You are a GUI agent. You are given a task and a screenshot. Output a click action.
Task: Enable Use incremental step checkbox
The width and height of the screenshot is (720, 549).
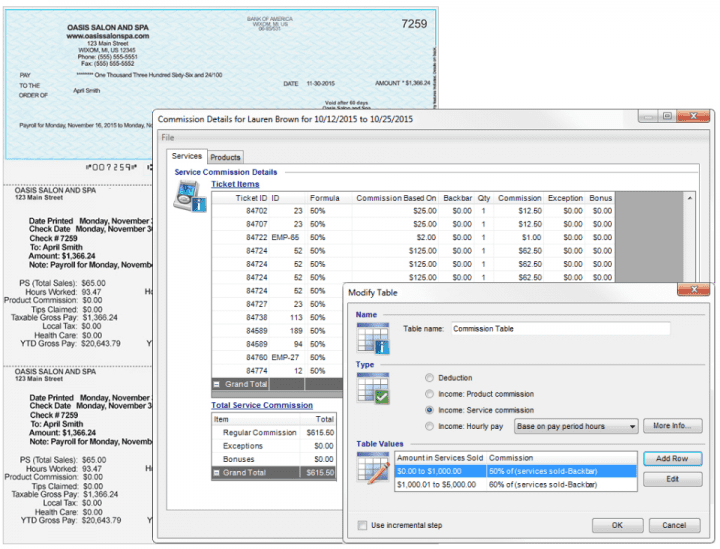363,525
